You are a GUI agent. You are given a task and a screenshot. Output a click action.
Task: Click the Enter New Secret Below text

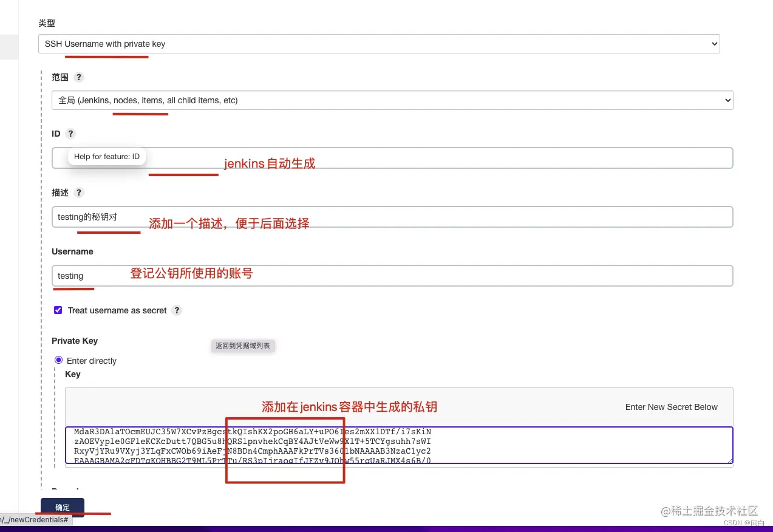tap(672, 407)
